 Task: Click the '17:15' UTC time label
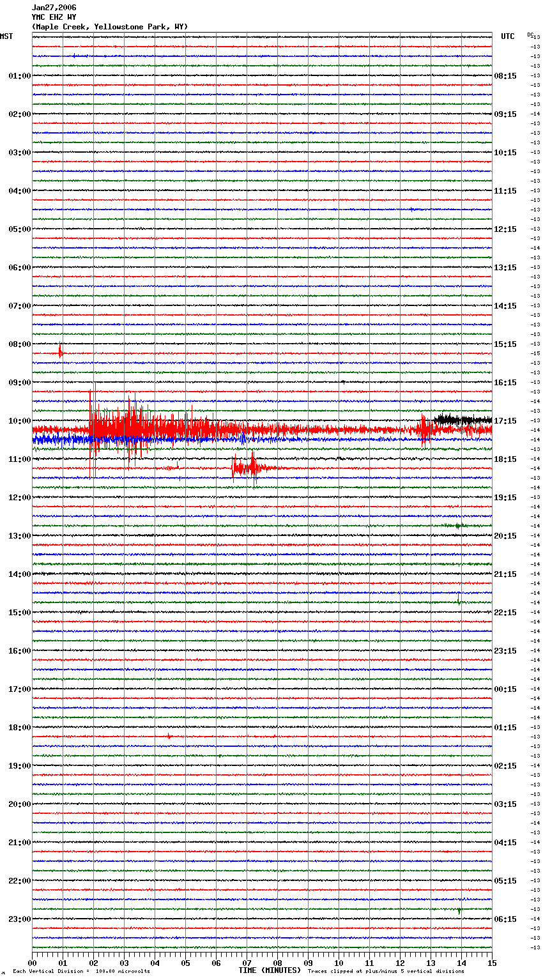505,421
